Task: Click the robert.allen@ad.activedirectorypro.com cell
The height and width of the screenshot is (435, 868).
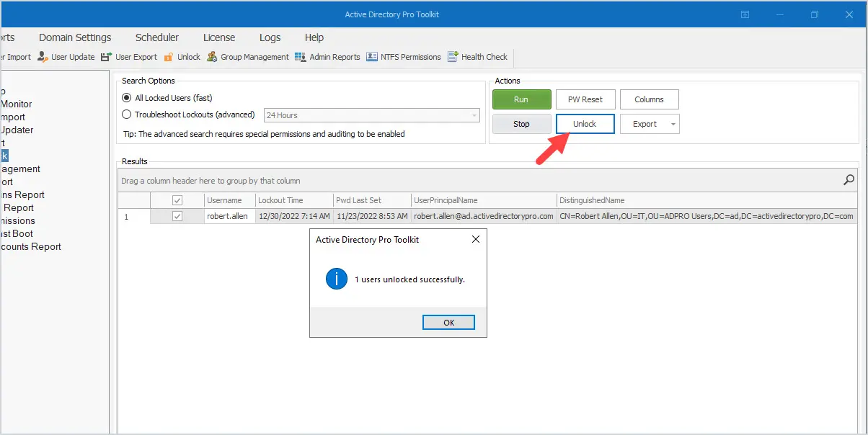Action: point(484,216)
